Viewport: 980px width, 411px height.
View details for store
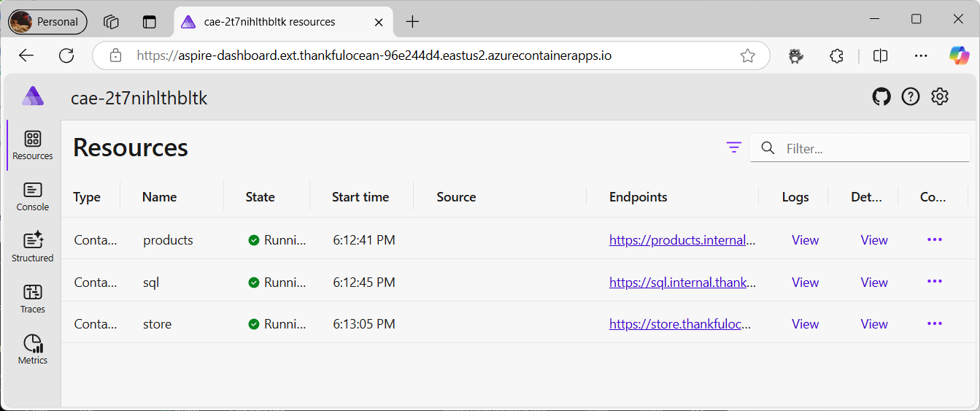(874, 324)
